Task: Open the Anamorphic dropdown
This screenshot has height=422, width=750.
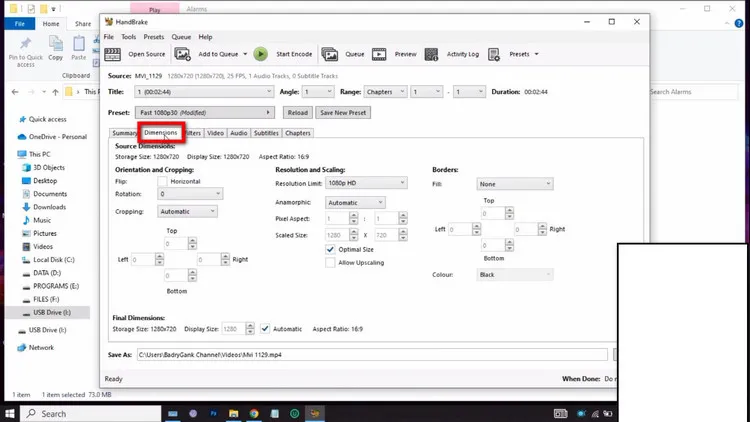Action: point(355,203)
